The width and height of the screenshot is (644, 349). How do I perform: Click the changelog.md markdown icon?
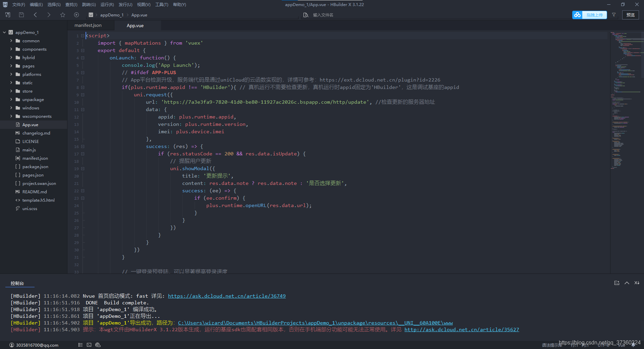18,133
